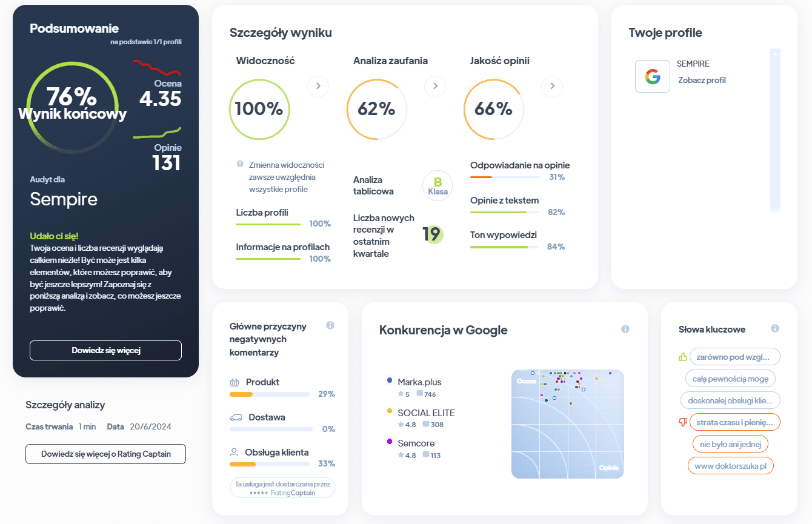Select keyword tag 'doskonałej obsługi klie...'
This screenshot has height=524, width=812.
[x=730, y=400]
